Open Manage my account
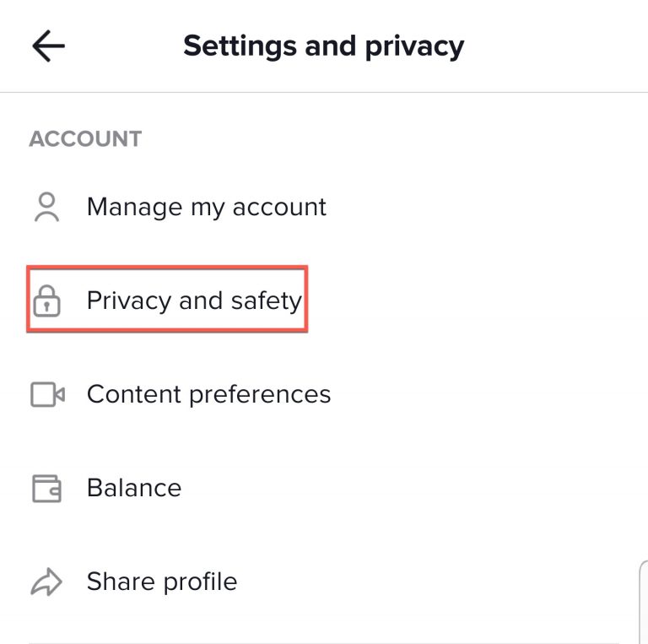Screen dimensions: 648x644 pyautogui.click(x=206, y=207)
